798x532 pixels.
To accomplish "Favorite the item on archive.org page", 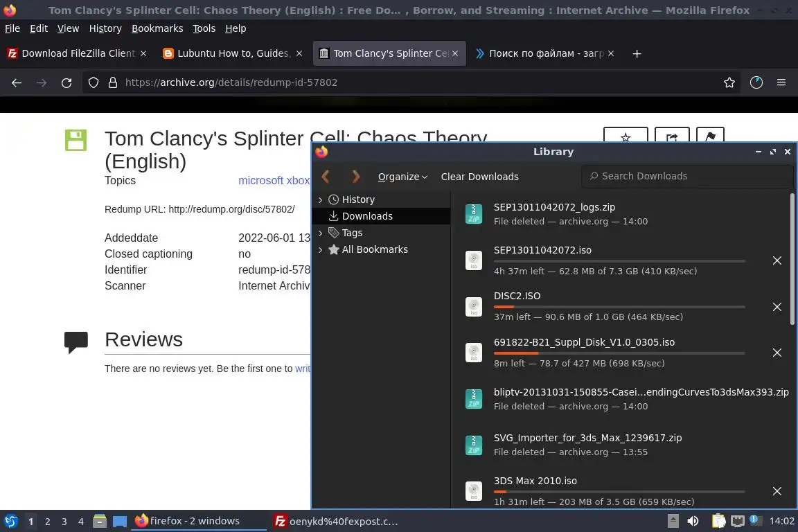I will pos(626,136).
